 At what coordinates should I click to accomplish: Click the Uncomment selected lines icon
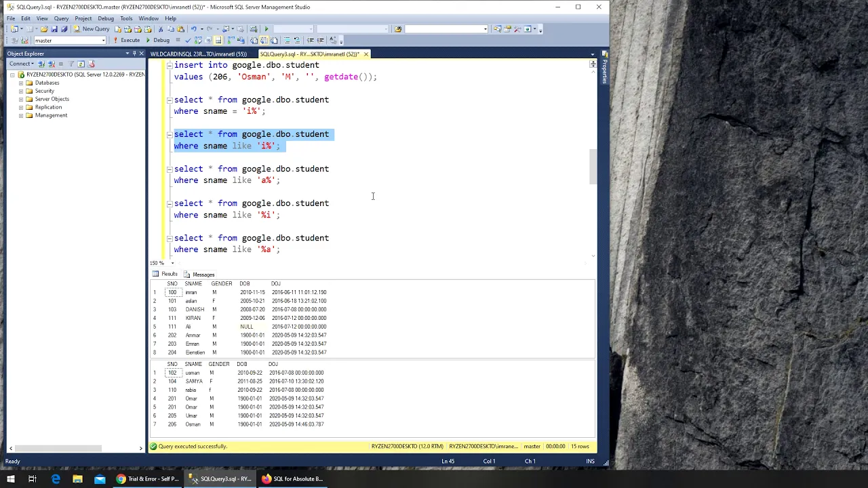tap(297, 40)
